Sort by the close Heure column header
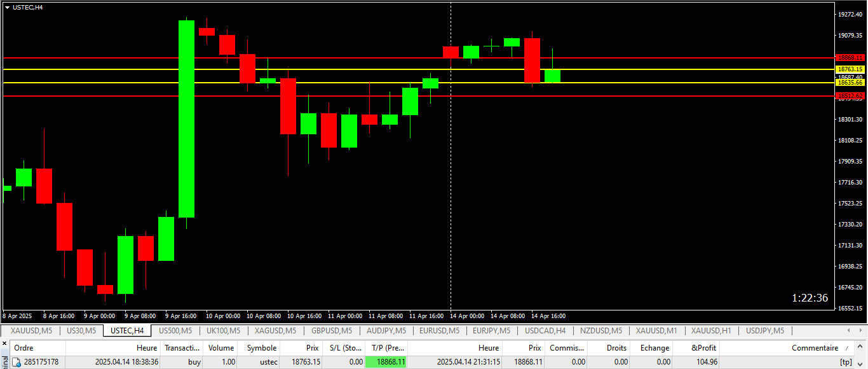Viewport: 868px width, 369px height. (455, 348)
